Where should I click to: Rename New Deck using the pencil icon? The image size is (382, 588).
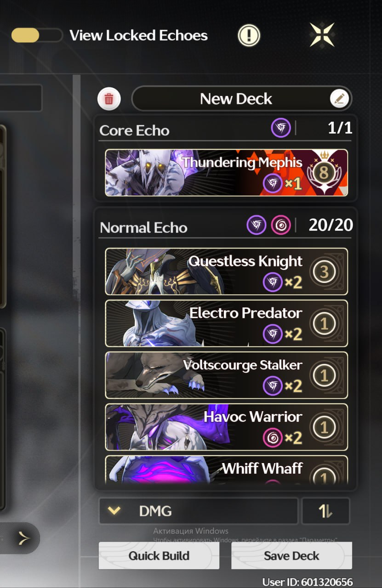[340, 98]
